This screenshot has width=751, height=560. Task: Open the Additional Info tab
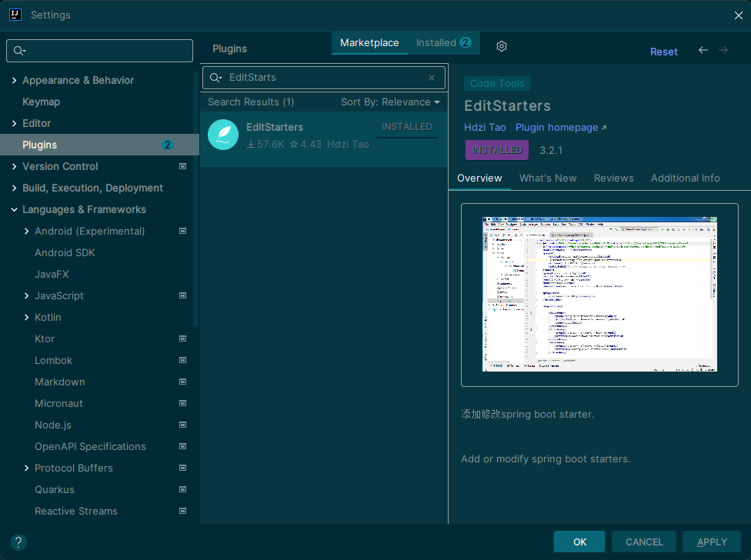click(x=685, y=178)
